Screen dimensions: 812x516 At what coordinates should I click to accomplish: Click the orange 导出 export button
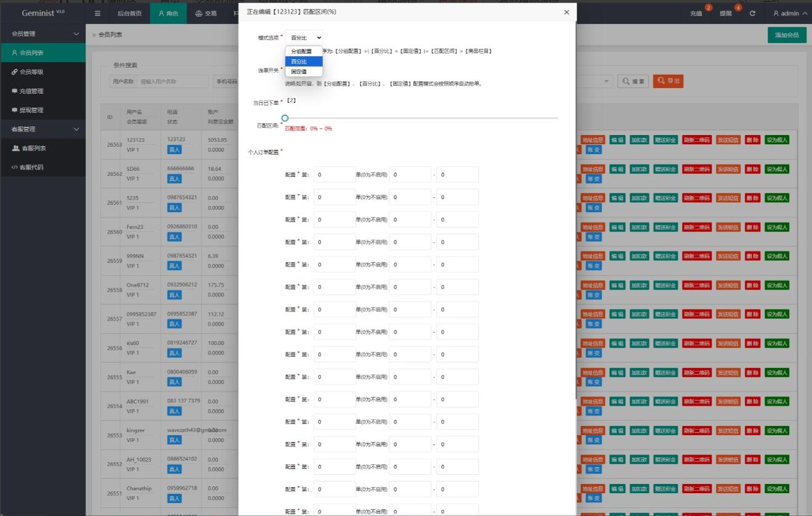(668, 81)
